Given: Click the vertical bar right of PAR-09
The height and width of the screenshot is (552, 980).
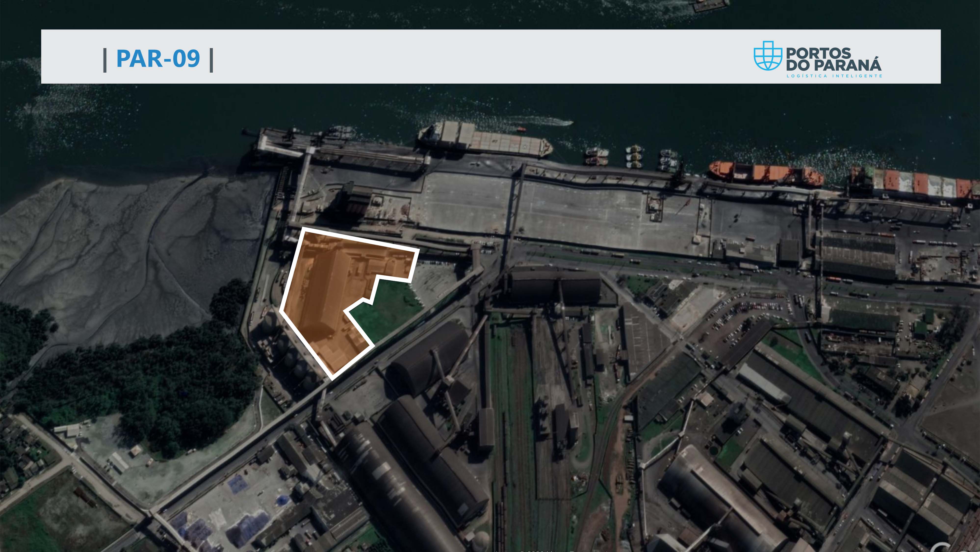Looking at the screenshot, I should [211, 60].
